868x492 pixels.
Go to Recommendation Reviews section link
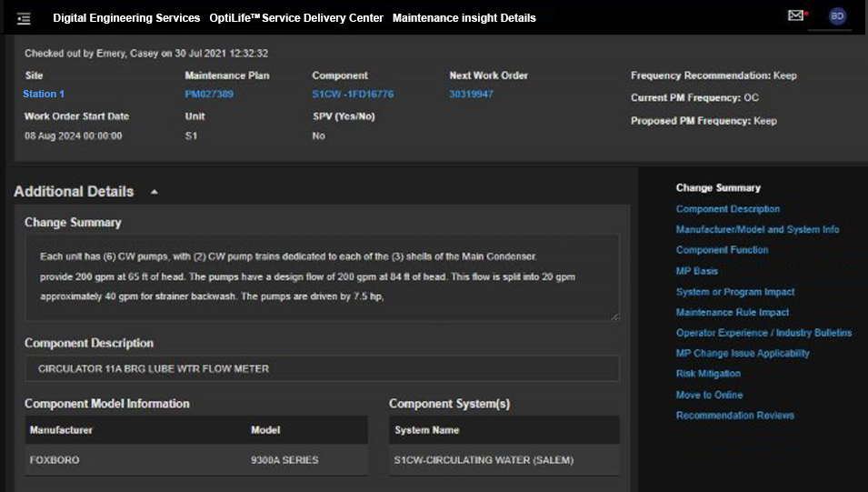[734, 415]
